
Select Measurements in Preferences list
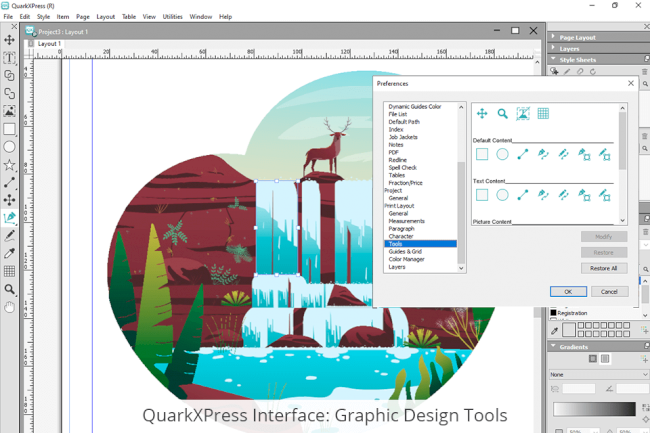(x=406, y=221)
